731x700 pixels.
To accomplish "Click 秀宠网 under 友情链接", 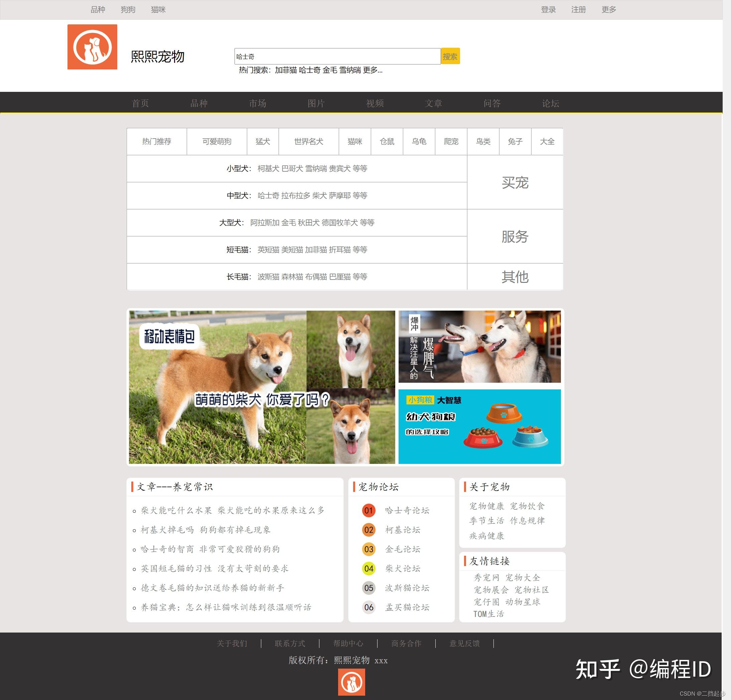I will pyautogui.click(x=486, y=577).
